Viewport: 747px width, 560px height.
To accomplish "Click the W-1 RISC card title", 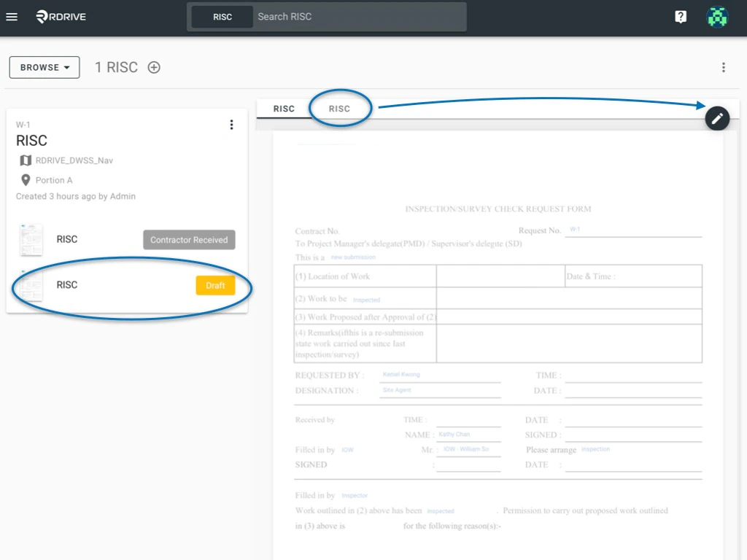I will (31, 140).
